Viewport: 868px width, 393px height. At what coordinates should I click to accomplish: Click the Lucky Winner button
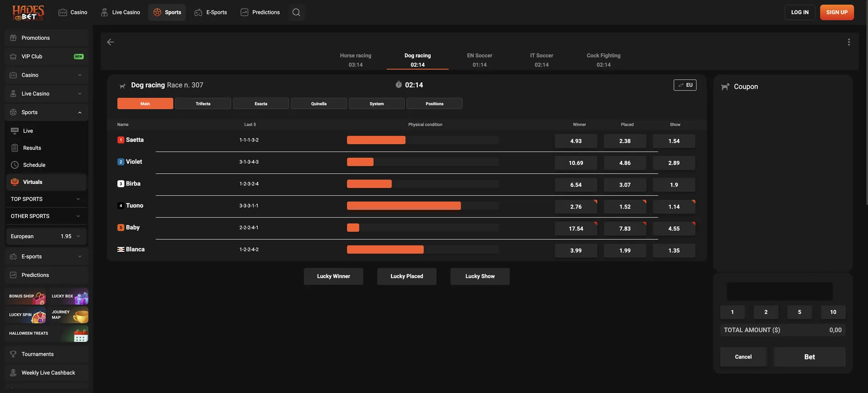(x=334, y=276)
